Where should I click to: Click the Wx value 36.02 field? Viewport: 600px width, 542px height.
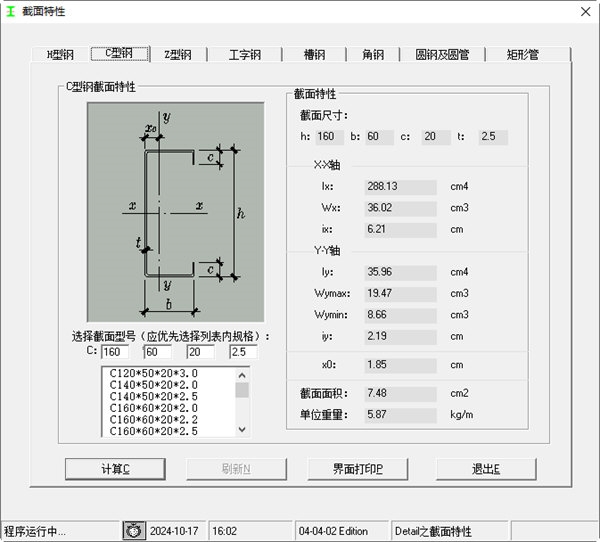tap(400, 208)
